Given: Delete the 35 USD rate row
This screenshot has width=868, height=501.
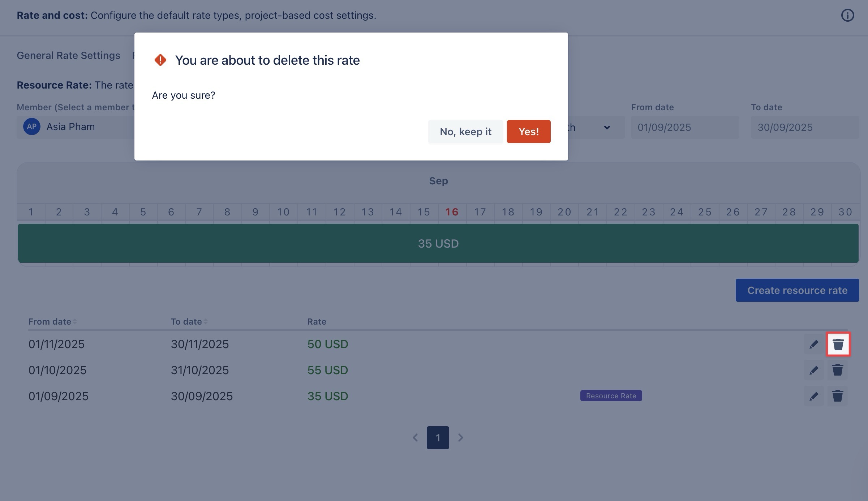Looking at the screenshot, I should (x=838, y=396).
